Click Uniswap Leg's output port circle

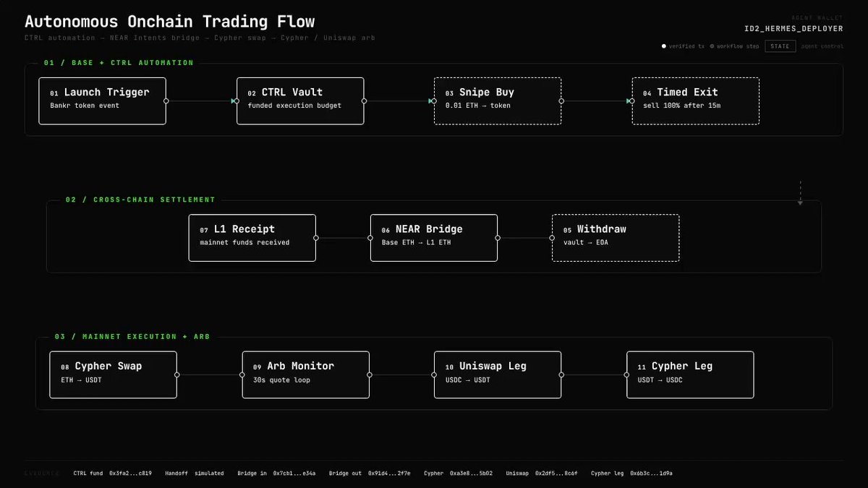561,374
